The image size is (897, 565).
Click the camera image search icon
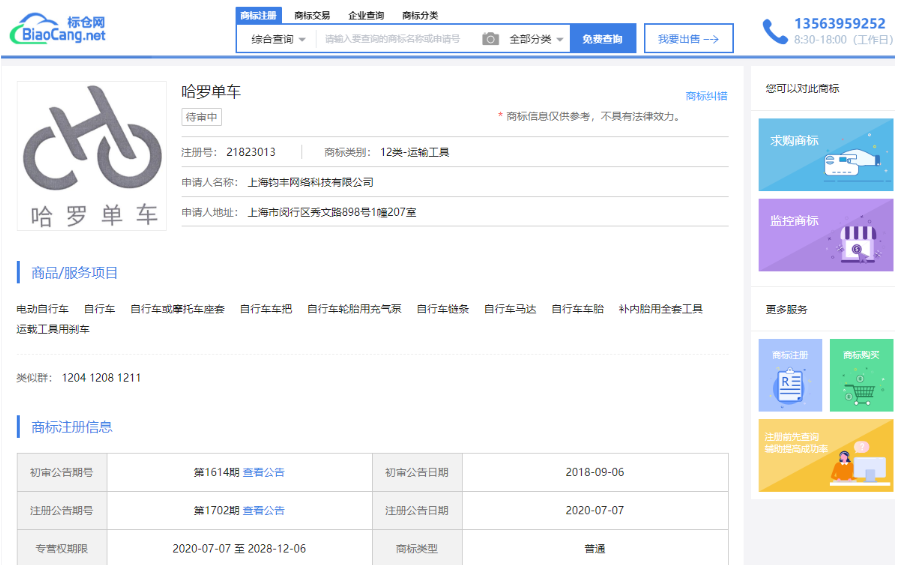click(x=490, y=39)
